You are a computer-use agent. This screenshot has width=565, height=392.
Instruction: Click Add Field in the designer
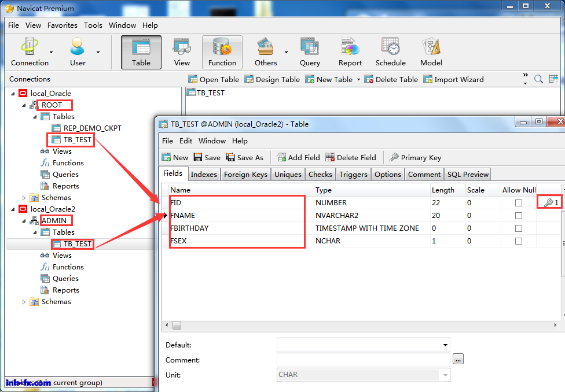(x=298, y=158)
